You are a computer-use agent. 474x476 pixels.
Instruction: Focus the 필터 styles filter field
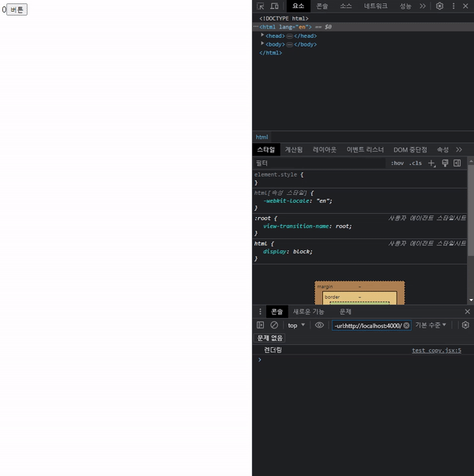319,163
